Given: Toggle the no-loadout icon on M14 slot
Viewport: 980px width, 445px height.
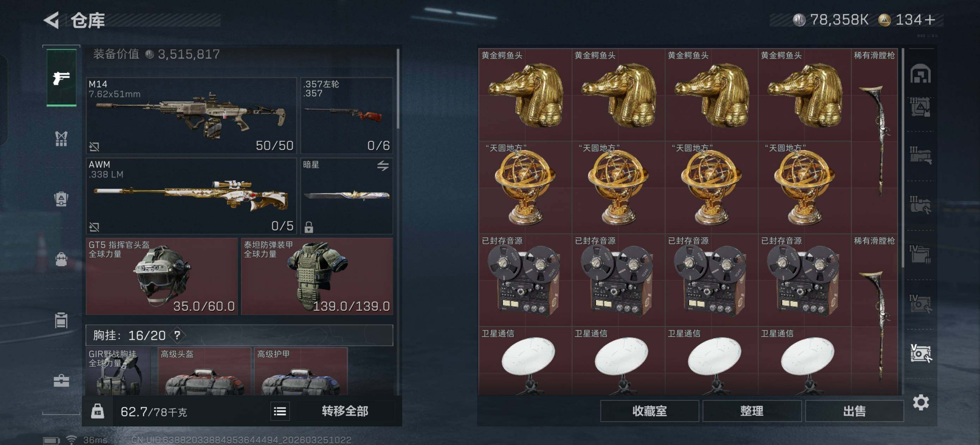Looking at the screenshot, I should coord(94,147).
